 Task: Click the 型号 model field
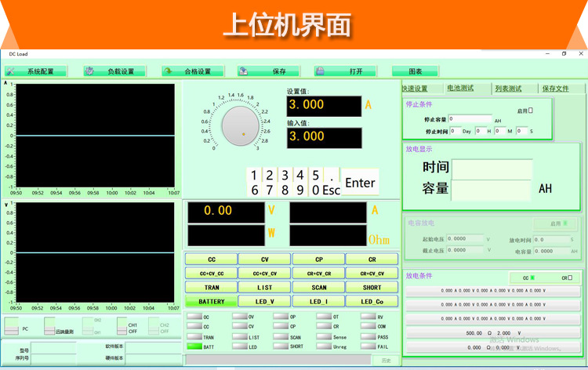tap(53, 349)
